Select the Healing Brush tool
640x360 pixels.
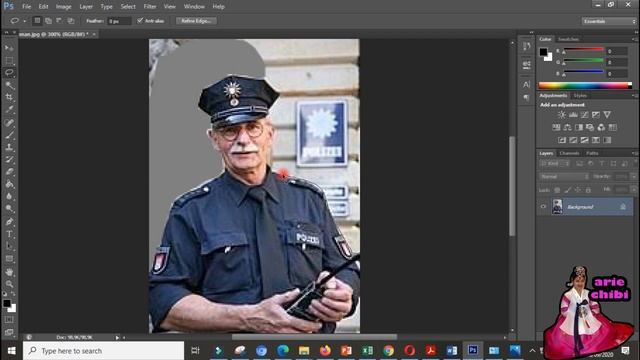9,122
